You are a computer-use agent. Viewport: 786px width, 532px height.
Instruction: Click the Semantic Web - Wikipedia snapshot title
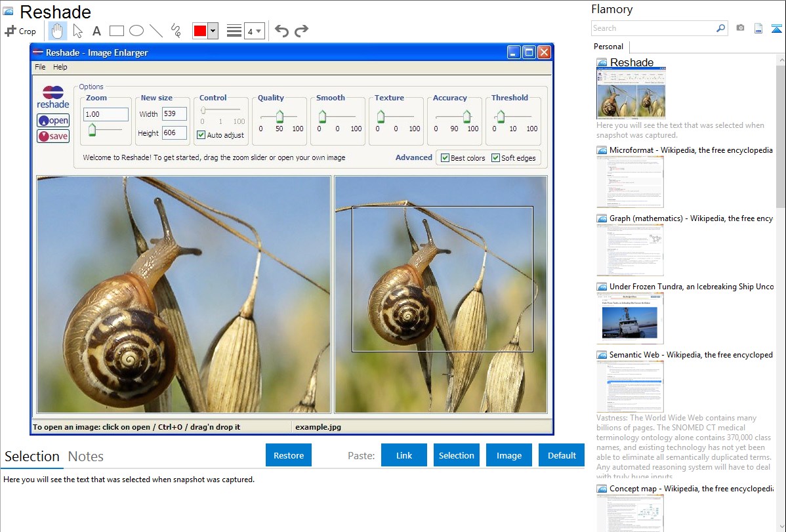pyautogui.click(x=691, y=354)
